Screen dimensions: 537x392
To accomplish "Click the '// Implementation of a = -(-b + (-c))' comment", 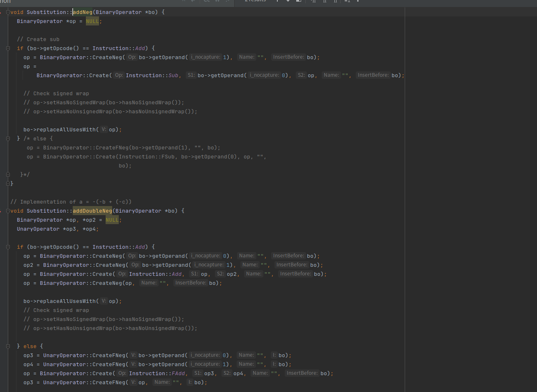I will [x=71, y=202].
